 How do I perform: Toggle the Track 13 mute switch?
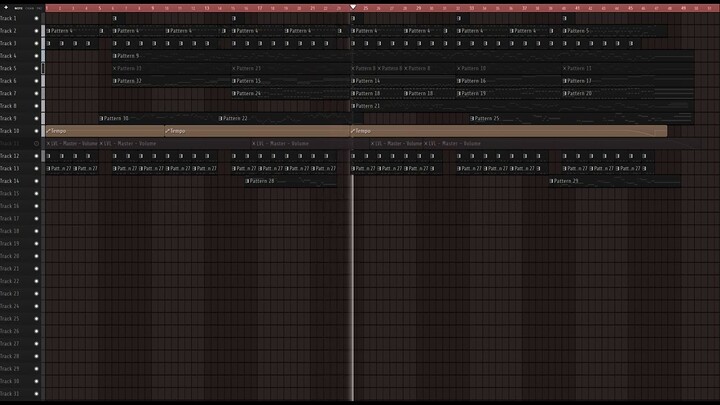coord(36,169)
